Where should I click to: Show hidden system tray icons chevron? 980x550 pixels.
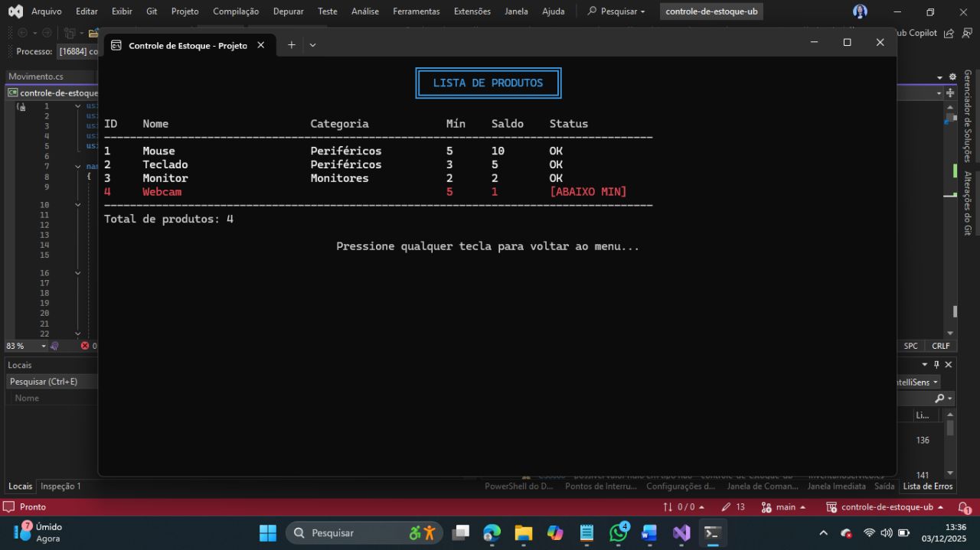(x=823, y=533)
